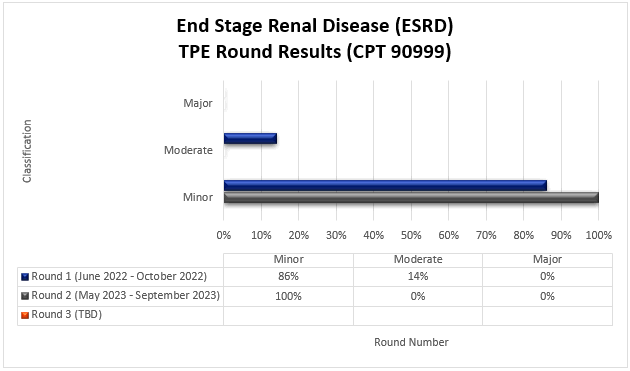Image resolution: width=630 pixels, height=371 pixels.
Task: Click the 100% tick label on horizontal axis
Action: (599, 235)
